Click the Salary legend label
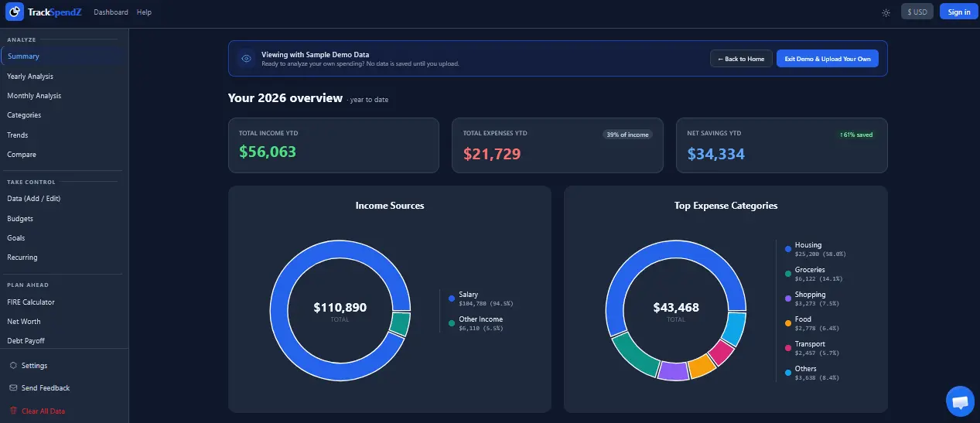The height and width of the screenshot is (423, 980). click(x=468, y=295)
